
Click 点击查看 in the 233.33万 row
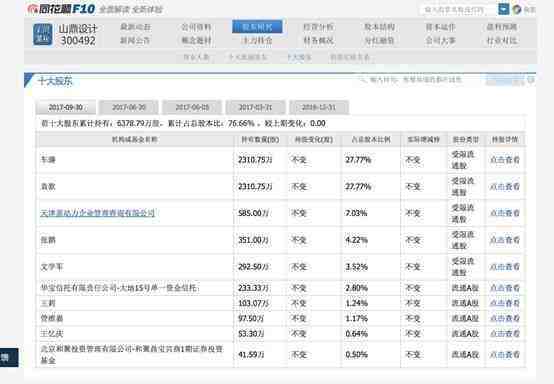(505, 288)
